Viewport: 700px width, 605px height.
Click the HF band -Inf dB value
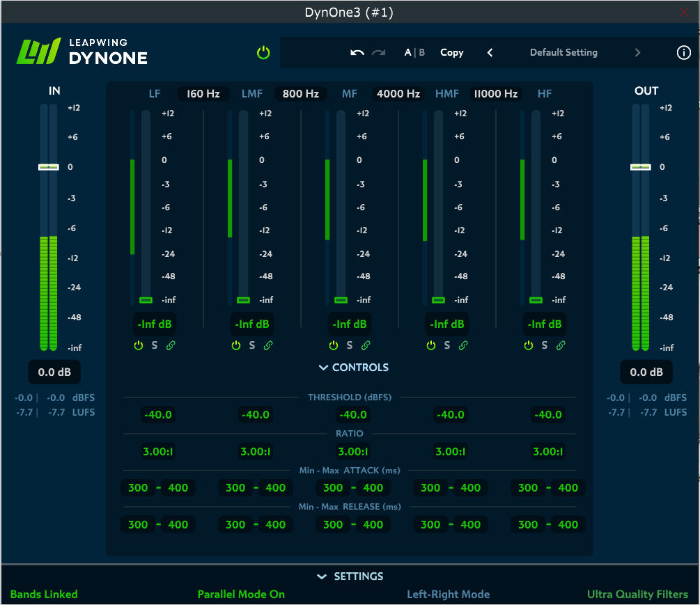(x=545, y=324)
